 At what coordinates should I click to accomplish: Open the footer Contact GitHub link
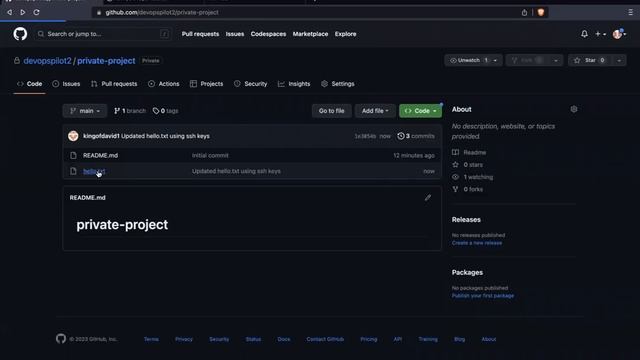click(x=325, y=339)
